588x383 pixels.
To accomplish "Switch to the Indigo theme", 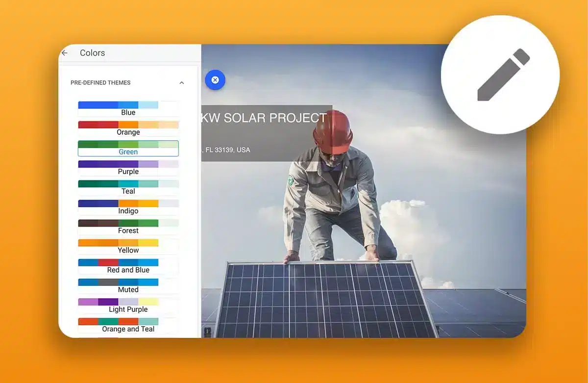I will coord(128,207).
